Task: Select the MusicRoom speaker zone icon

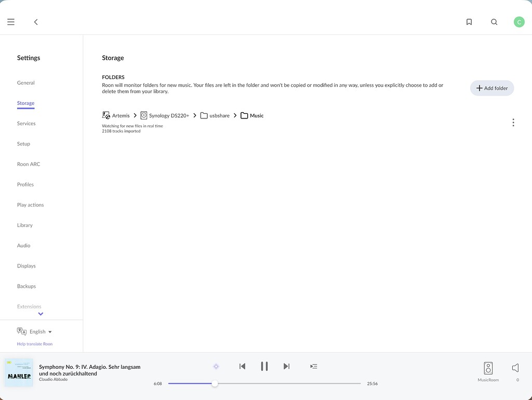Action: point(488,368)
